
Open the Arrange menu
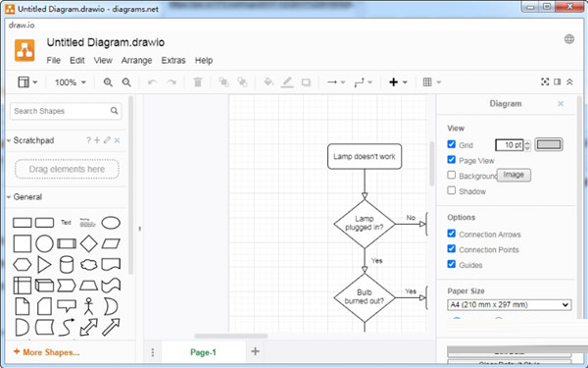(x=136, y=61)
